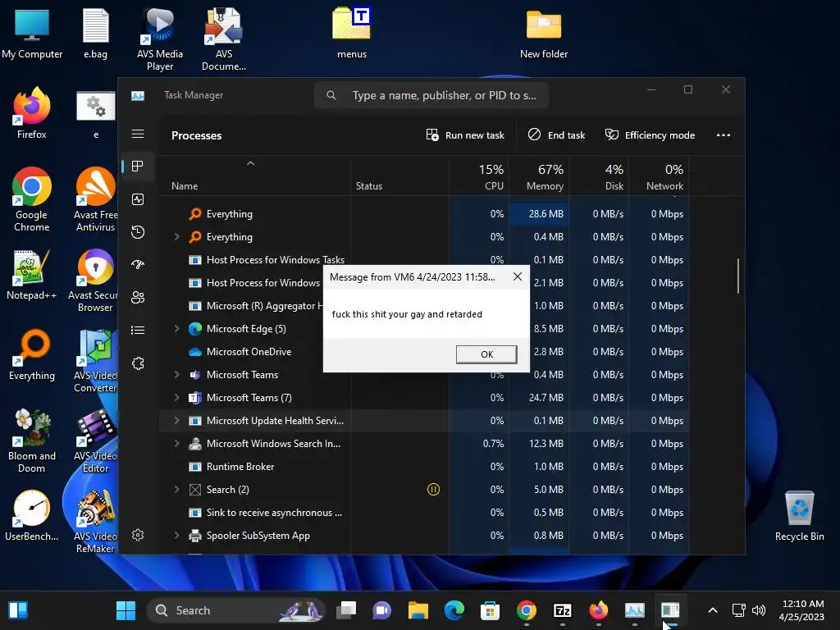Click the 0.7% CPU value cell
This screenshot has height=630, width=840.
pyautogui.click(x=479, y=444)
